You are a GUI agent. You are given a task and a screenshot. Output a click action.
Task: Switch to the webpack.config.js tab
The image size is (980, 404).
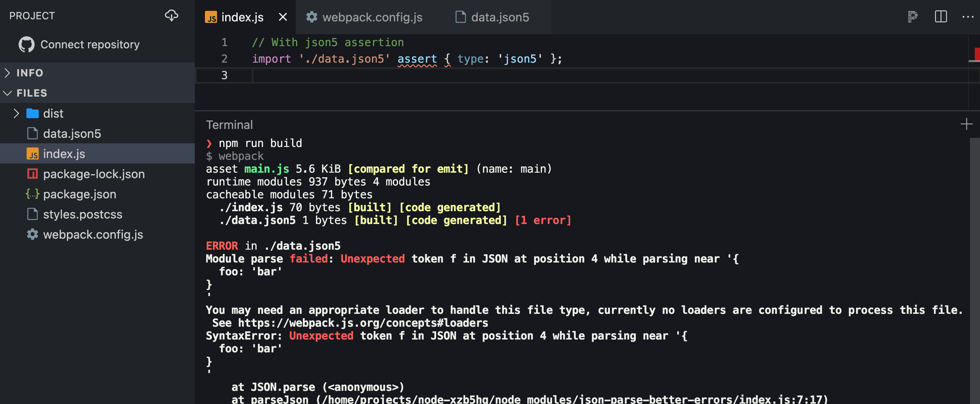372,17
